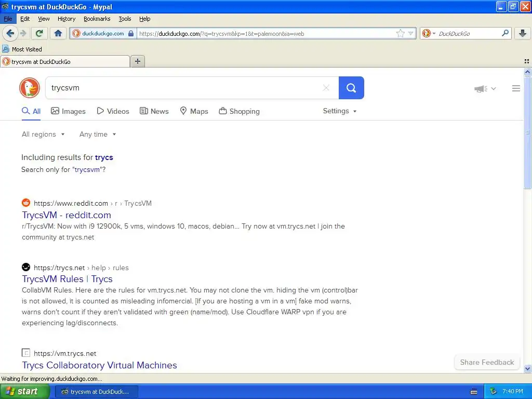Open the Help menu
Viewport: 532px width, 399px height.
[x=144, y=19]
